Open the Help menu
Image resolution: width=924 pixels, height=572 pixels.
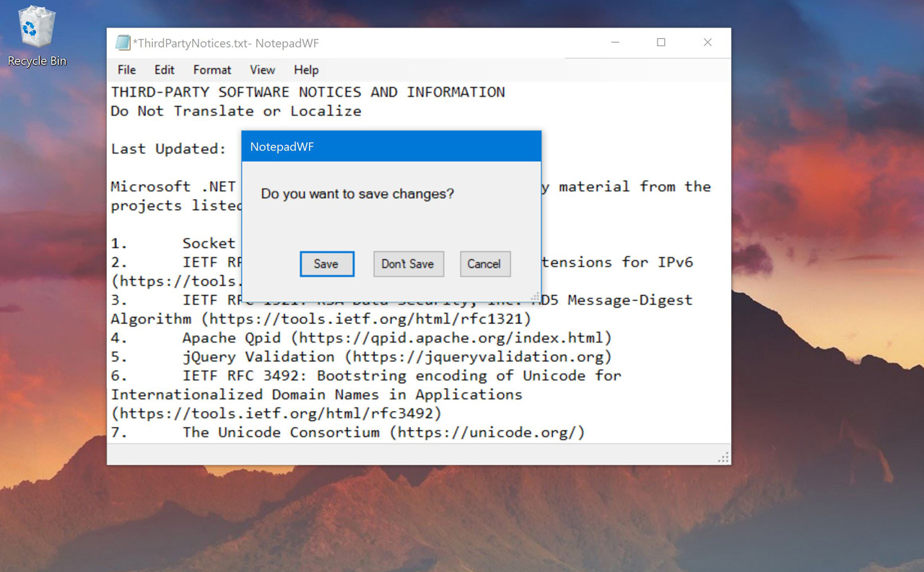(x=306, y=70)
